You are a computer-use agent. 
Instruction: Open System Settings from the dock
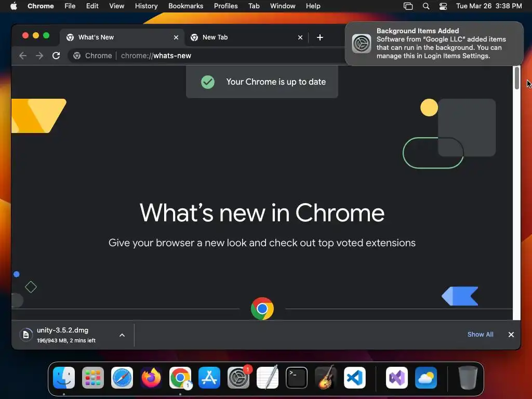pos(238,378)
